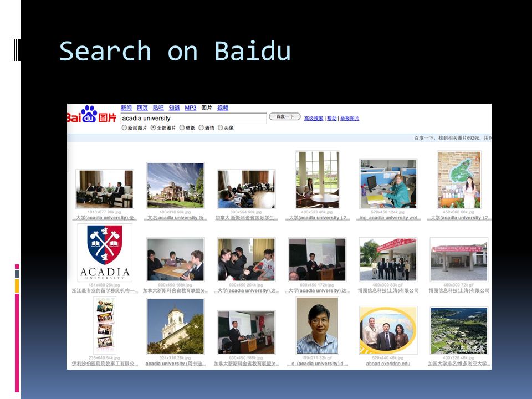The width and height of the screenshot is (532, 399).
Task: Open the 新闻 news tab
Action: (126, 108)
